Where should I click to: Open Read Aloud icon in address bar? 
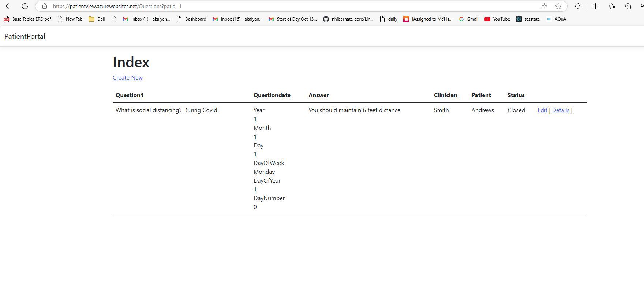(x=544, y=6)
